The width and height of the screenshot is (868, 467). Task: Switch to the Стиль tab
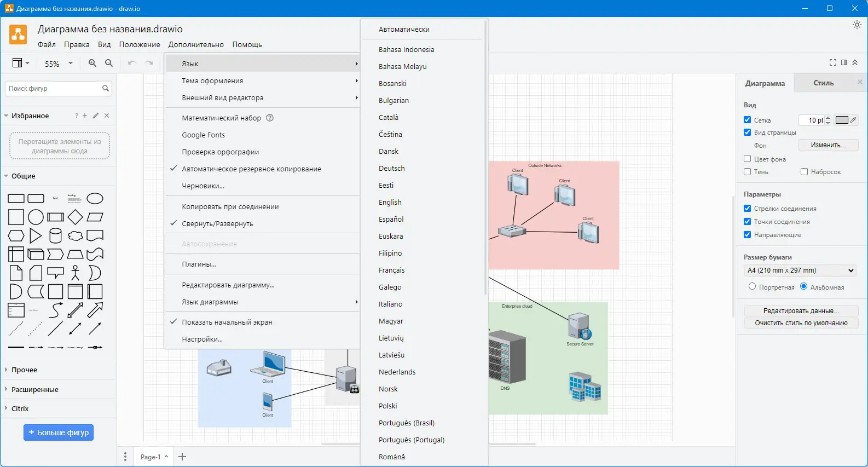823,83
